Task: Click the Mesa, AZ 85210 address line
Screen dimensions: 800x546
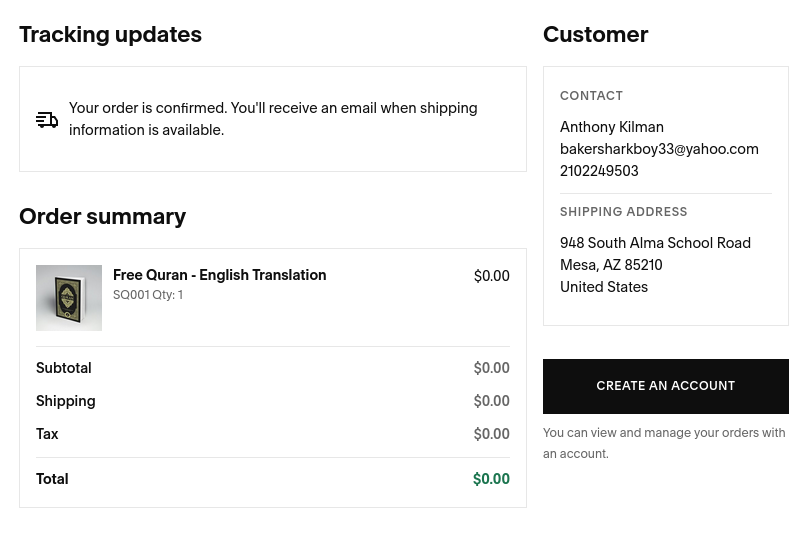Action: coord(611,265)
